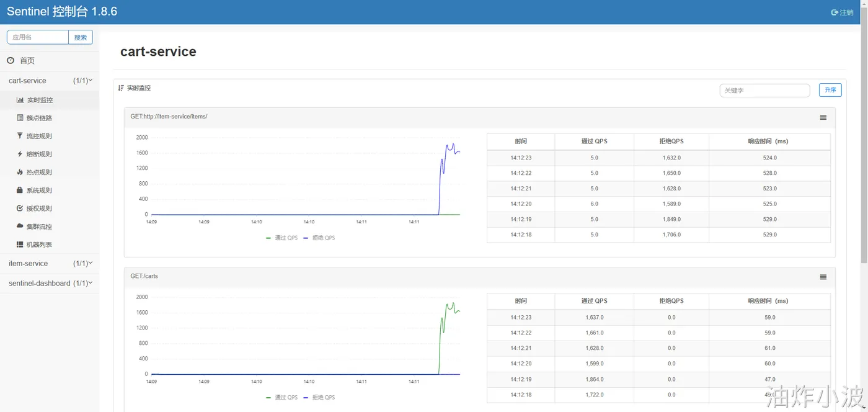Click the 簇点链路 list icon

(20, 118)
